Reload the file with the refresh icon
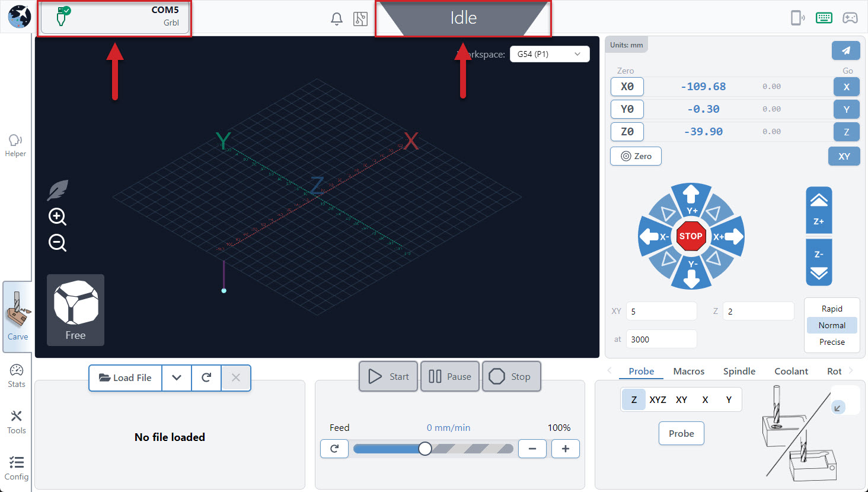The image size is (868, 492). [x=206, y=377]
